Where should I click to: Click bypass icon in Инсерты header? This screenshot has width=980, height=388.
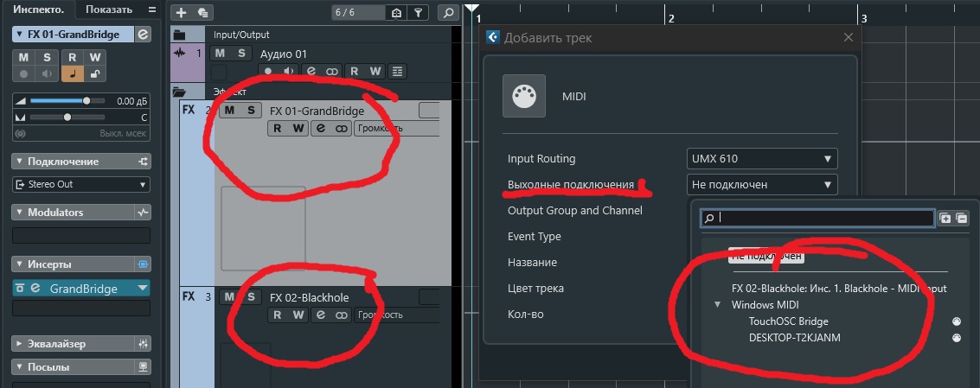(x=144, y=264)
